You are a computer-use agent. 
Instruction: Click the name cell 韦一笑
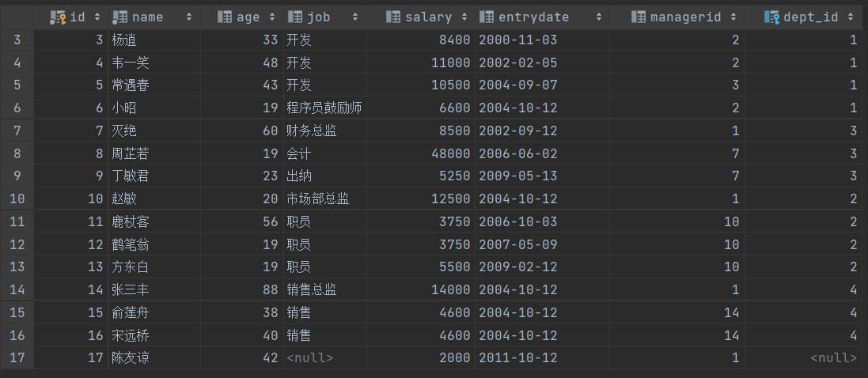[154, 62]
